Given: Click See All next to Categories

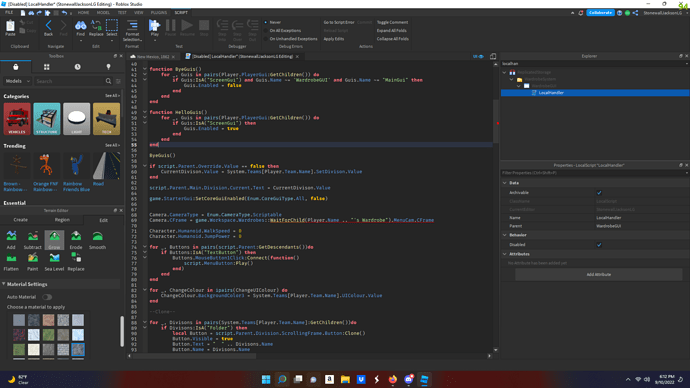Looking at the screenshot, I should [x=112, y=95].
